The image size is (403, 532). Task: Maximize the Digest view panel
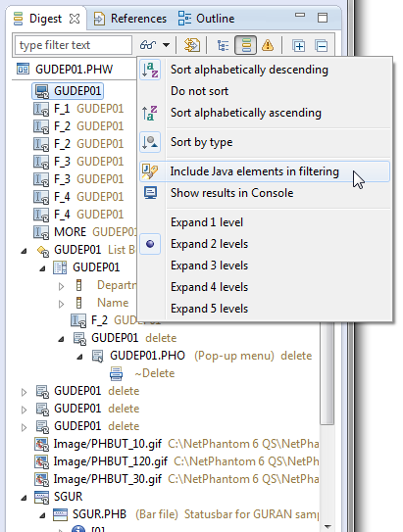pos(323,18)
